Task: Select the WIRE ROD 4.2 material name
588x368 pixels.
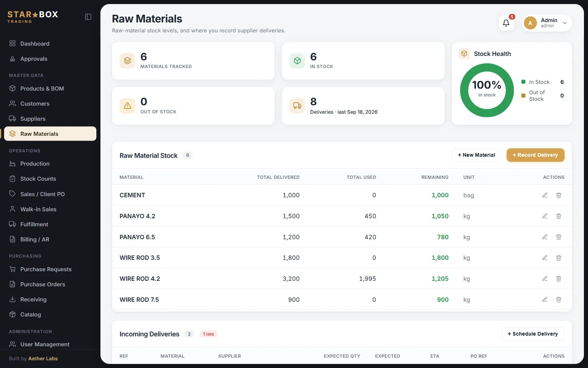Action: pos(140,279)
